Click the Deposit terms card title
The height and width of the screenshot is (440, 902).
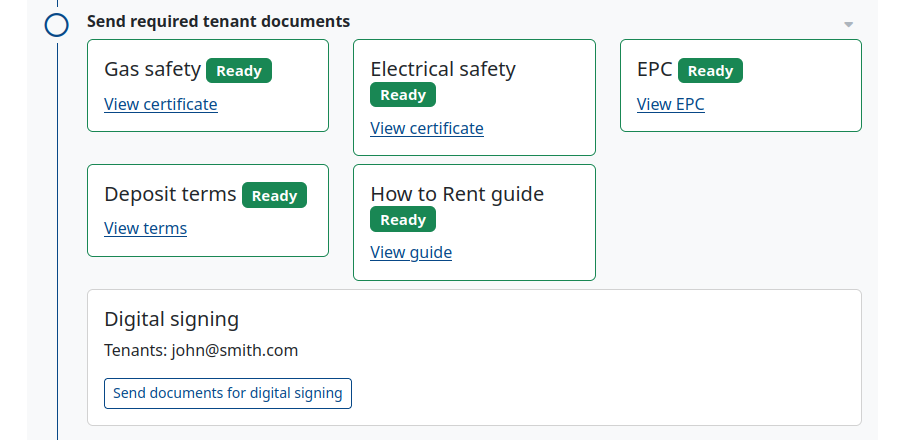point(170,194)
